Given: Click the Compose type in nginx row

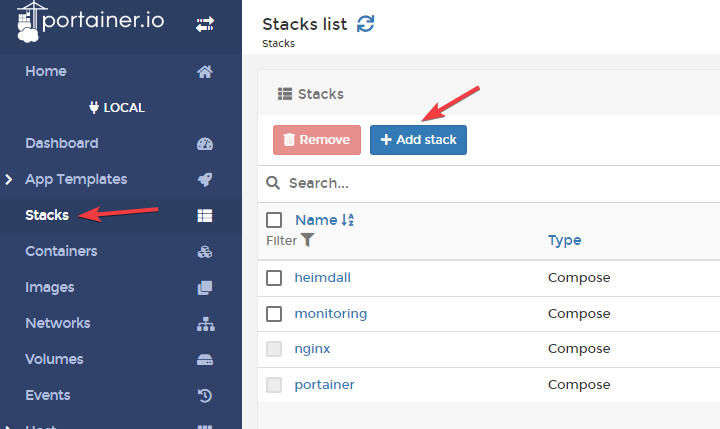Looking at the screenshot, I should click(579, 349).
